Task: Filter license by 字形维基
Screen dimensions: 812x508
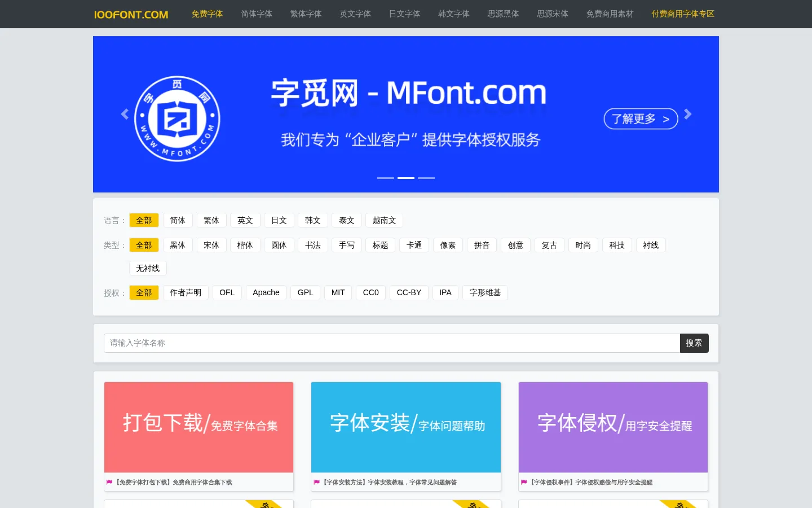Action: 485,292
